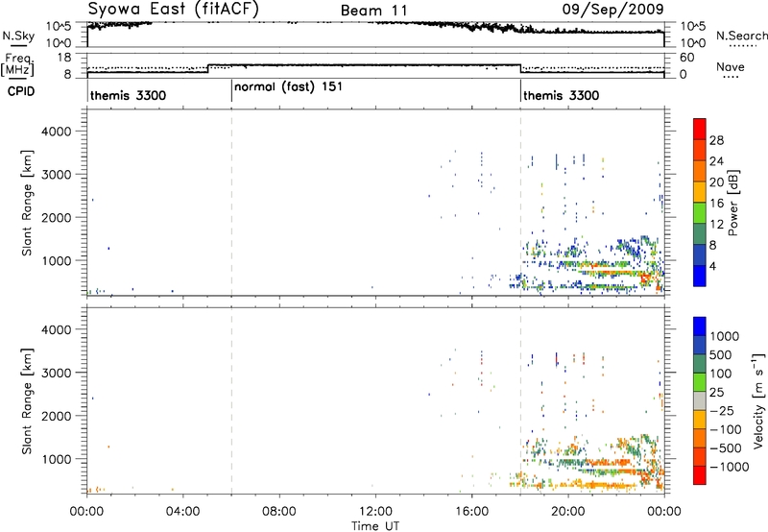768x532 pixels.
Task: Click "4000" on the power panel range axis
Action: tap(57, 132)
